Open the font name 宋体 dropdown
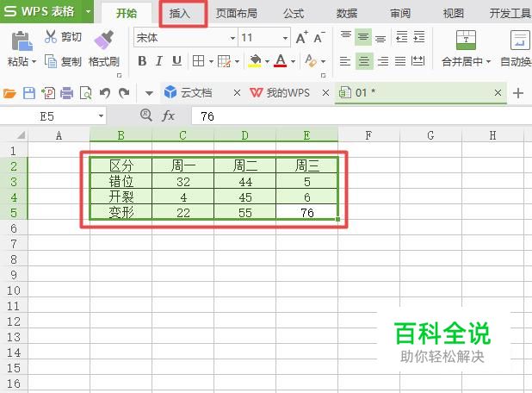532x393 pixels. coord(232,38)
